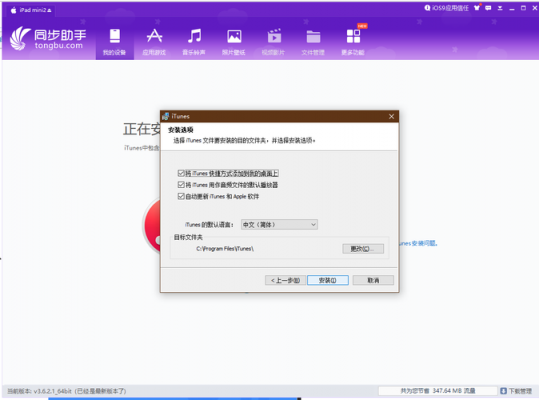
Task: Open the Download Manager in status bar
Action: [x=516, y=391]
